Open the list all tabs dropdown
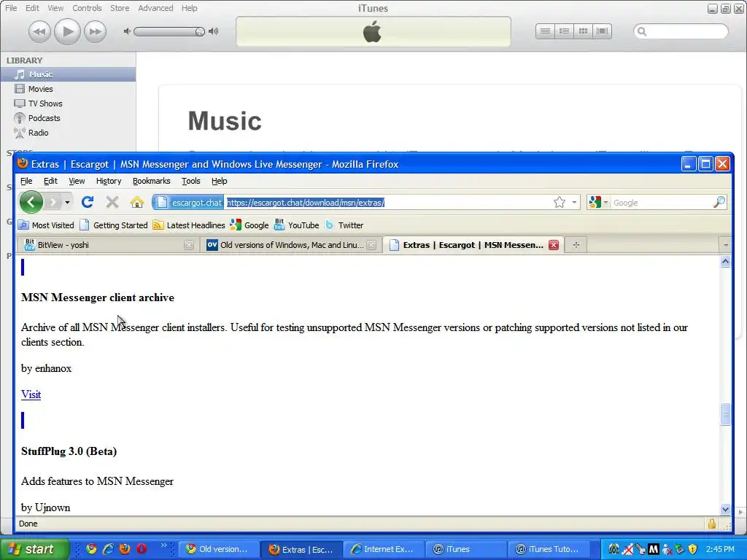 (x=726, y=245)
